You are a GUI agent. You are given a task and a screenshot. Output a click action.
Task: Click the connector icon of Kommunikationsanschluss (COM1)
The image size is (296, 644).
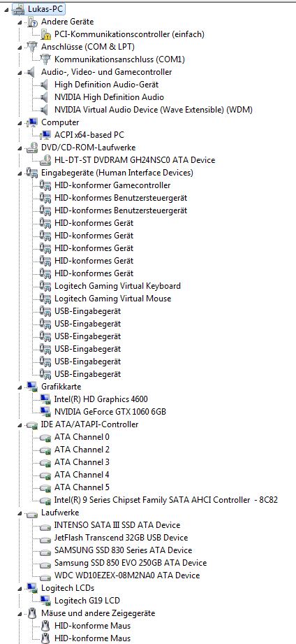45,59
